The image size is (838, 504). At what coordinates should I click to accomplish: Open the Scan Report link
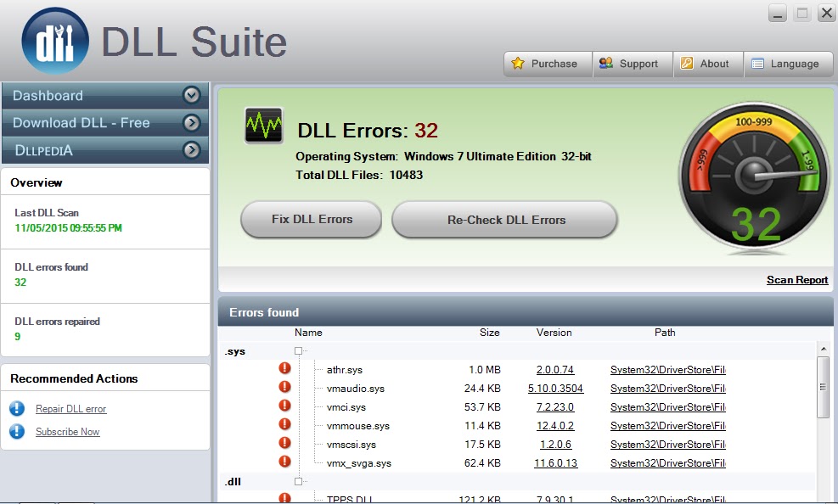[x=797, y=280]
